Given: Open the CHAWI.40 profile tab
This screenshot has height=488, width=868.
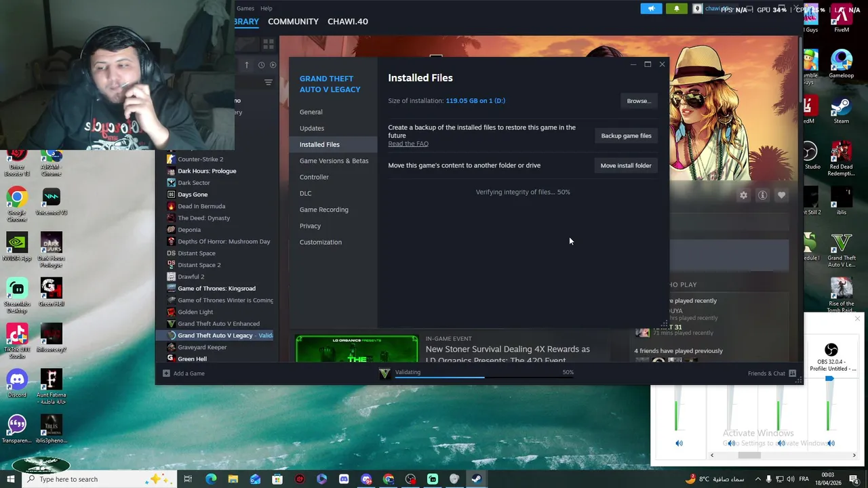Looking at the screenshot, I should 348,22.
